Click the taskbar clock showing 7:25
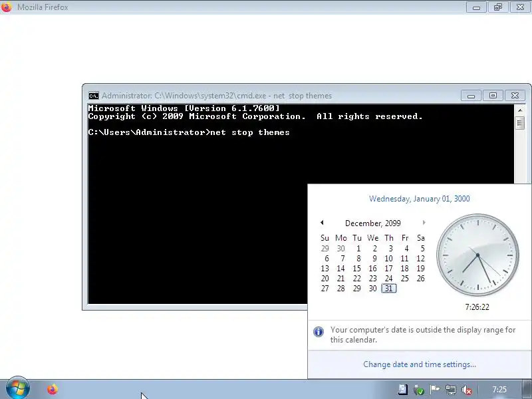The height and width of the screenshot is (399, 532). point(499,390)
